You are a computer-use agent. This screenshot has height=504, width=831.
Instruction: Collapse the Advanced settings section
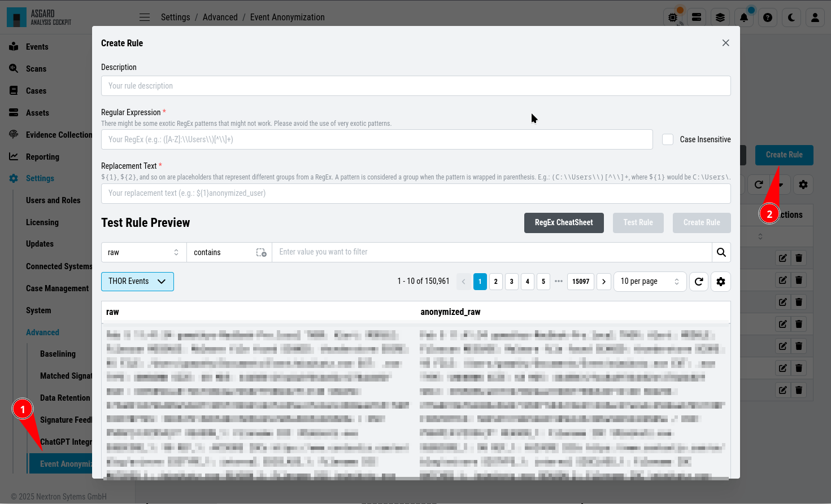(x=42, y=332)
